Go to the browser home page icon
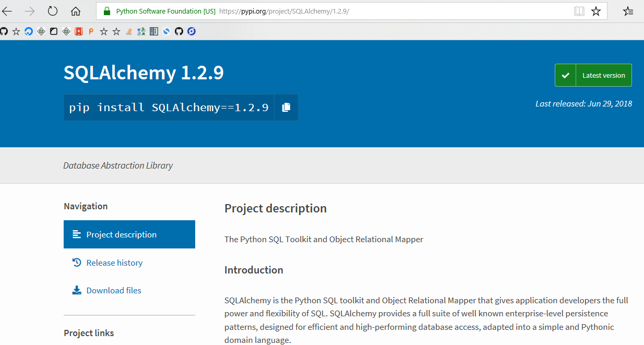Viewport: 644px width, 345px height. click(76, 11)
